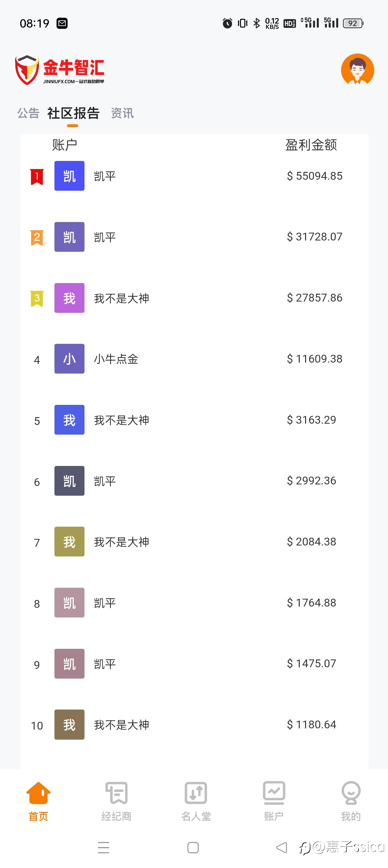
Task: Open the 名人堂 hall of fame icon
Action: 196,793
